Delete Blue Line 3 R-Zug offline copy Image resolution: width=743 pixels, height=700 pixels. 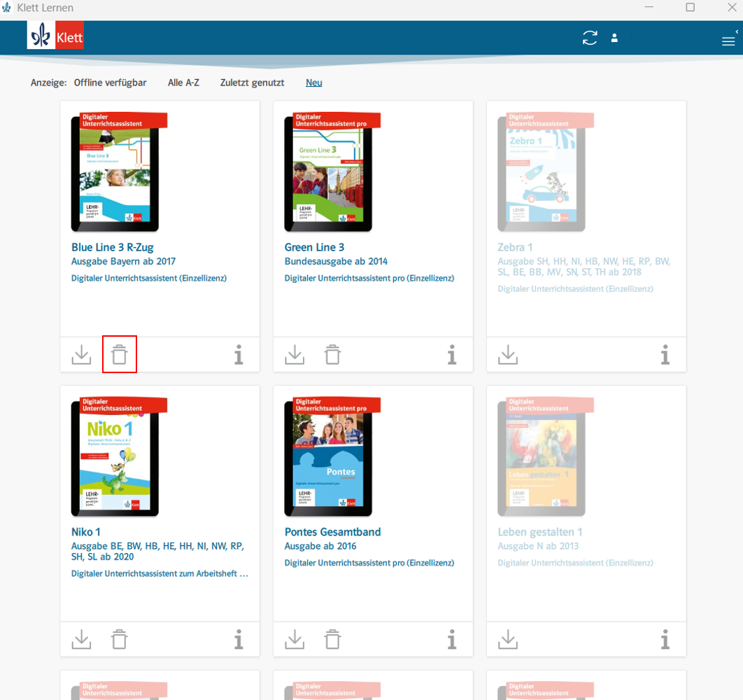[120, 354]
